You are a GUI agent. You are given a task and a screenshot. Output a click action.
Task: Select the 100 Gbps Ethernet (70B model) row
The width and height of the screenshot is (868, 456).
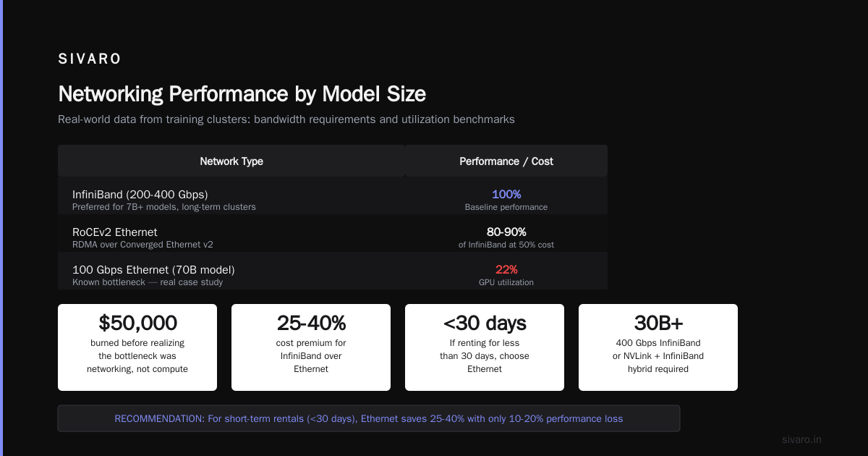click(x=333, y=271)
